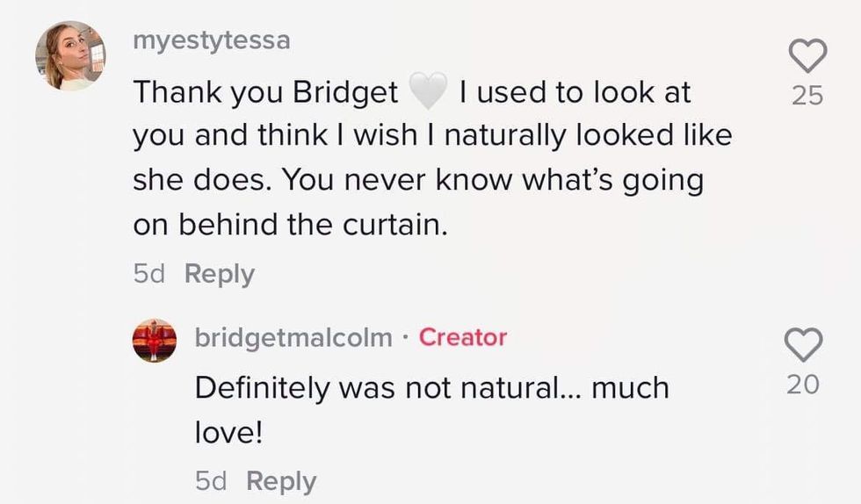Click the "Definitely was not natural" reply text
Viewport: 861px width, 504px height.
click(431, 387)
